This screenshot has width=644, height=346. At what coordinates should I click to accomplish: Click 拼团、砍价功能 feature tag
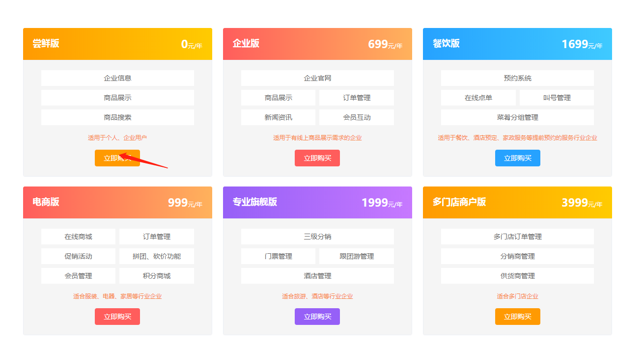pos(156,256)
